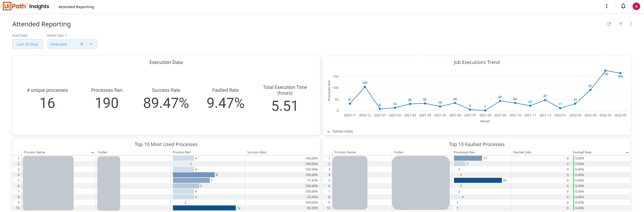Open Faulted Rate column sort arrow
Viewport: 644px width, 212px height.
(627, 153)
